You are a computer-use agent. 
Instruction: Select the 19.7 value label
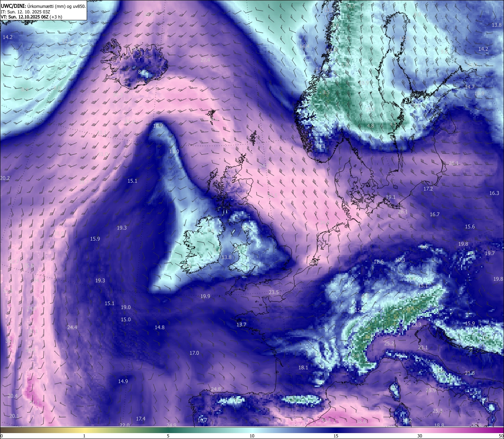[x=490, y=254]
